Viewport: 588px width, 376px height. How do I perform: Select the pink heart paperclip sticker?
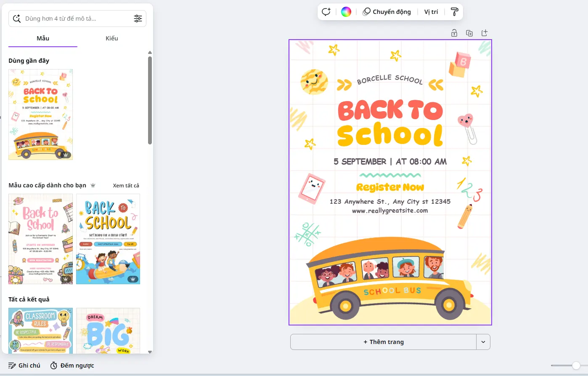[467, 128]
